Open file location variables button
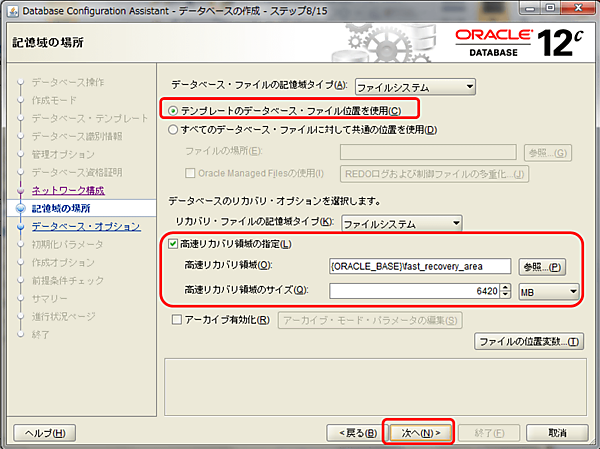The image size is (600, 449). pos(529,341)
